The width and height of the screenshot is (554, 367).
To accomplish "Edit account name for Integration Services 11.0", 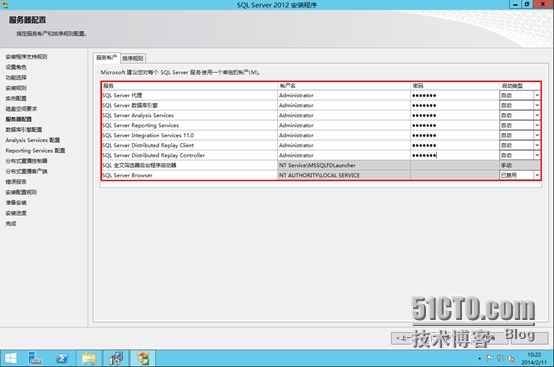I will pos(344,135).
